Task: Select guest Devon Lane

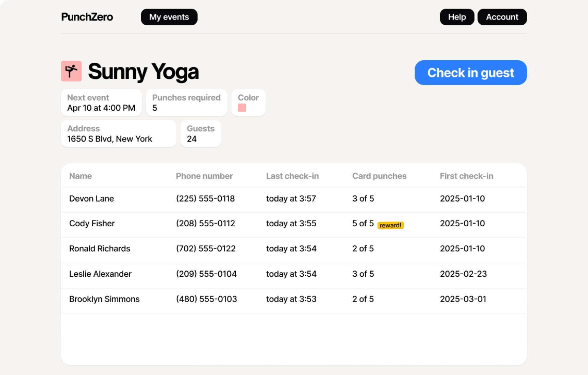Action: click(91, 199)
